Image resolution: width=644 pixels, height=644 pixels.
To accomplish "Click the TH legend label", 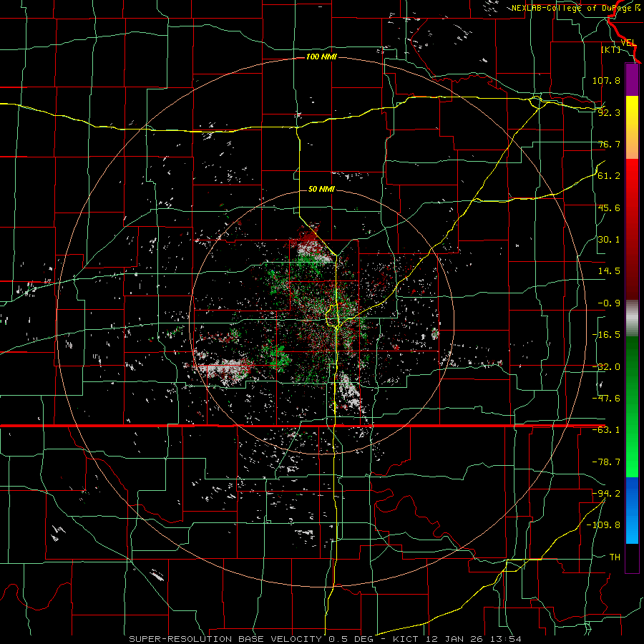I will point(615,557).
